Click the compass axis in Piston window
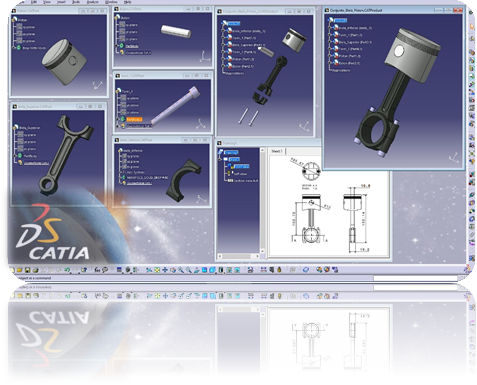The image size is (477, 385). coord(97,85)
